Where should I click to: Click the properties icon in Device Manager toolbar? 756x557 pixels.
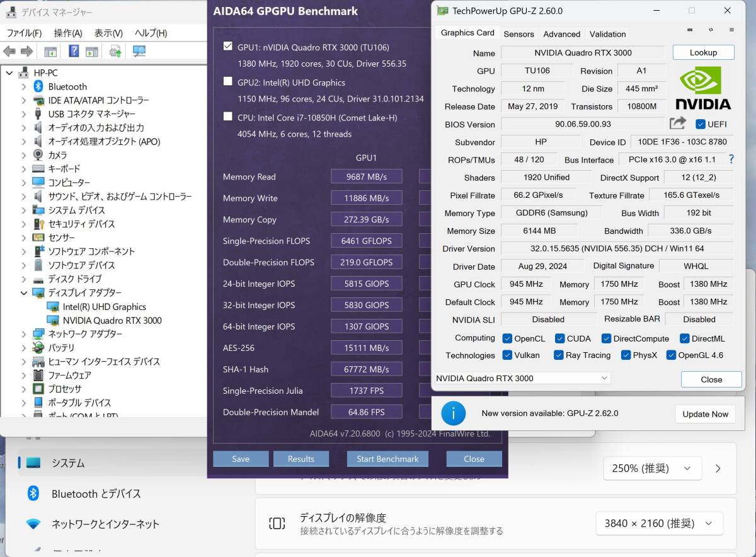pyautogui.click(x=50, y=50)
